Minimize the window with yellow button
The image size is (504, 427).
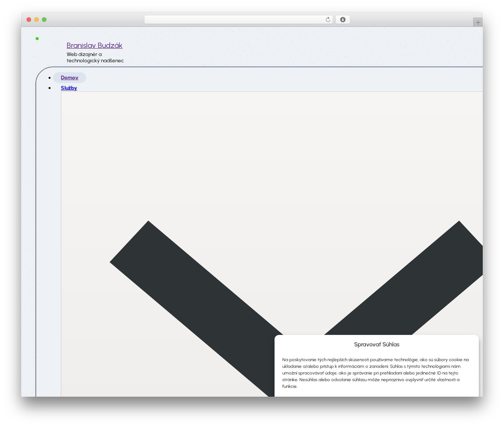click(x=37, y=20)
